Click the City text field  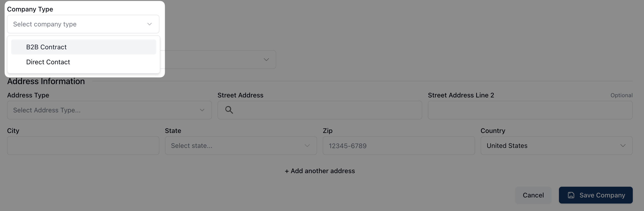coord(83,146)
